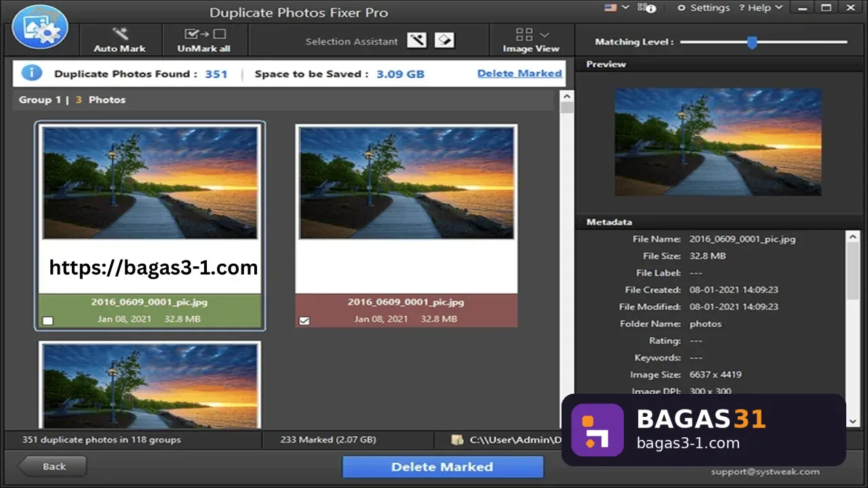Image resolution: width=868 pixels, height=488 pixels.
Task: Click the duplicate count value 351
Action: (x=216, y=74)
